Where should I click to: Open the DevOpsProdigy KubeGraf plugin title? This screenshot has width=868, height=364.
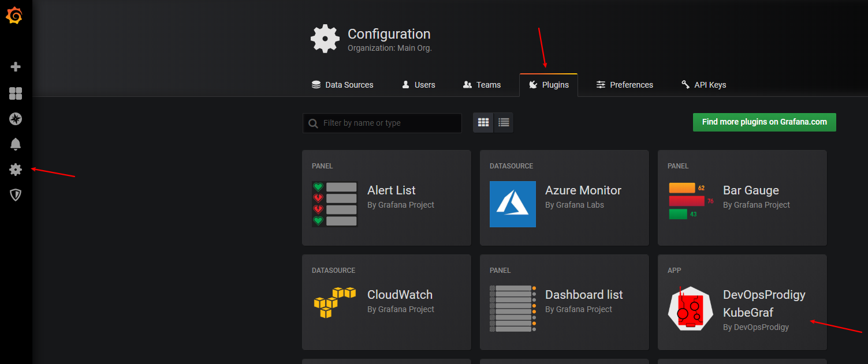point(764,303)
